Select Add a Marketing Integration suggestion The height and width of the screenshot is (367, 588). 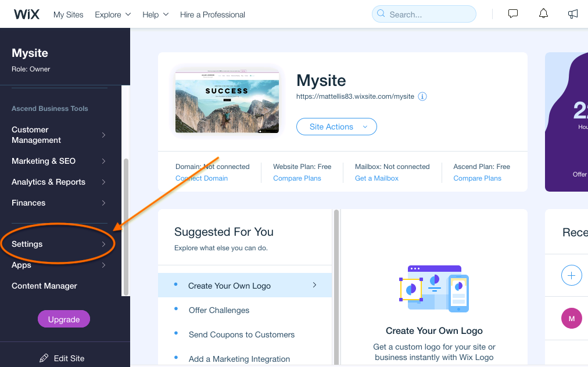click(245, 359)
